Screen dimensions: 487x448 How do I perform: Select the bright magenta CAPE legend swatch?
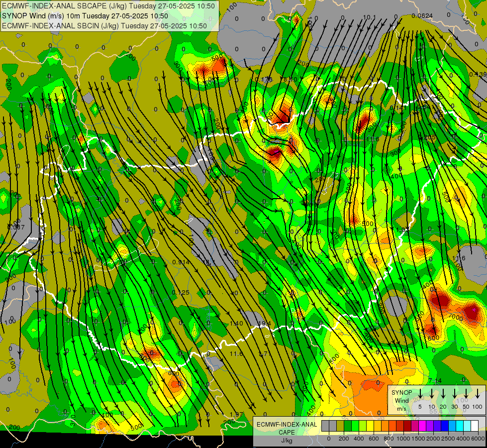(422, 426)
